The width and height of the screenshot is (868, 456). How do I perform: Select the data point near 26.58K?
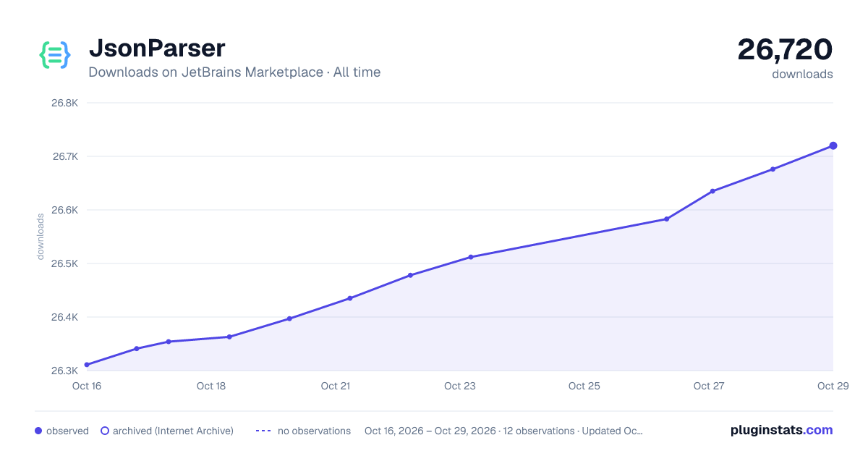click(667, 219)
